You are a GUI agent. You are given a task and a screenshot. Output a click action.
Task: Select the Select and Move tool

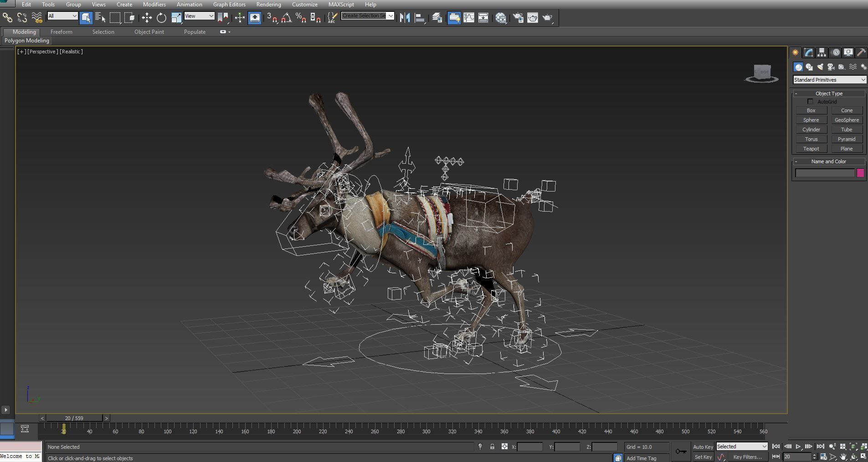point(147,18)
